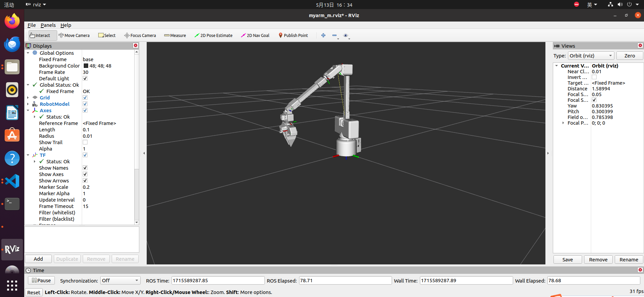The width and height of the screenshot is (644, 297).
Task: Uncheck Show Names under TF
Action: [x=85, y=168]
